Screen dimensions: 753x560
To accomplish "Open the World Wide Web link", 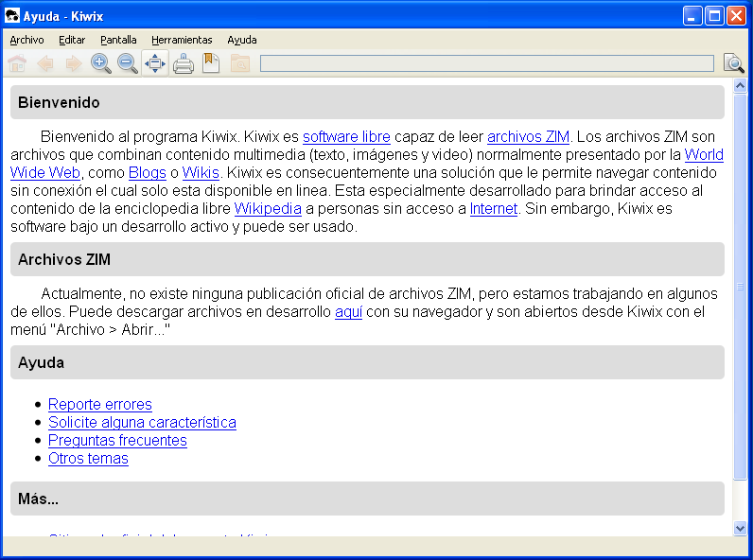I will tap(704, 154).
